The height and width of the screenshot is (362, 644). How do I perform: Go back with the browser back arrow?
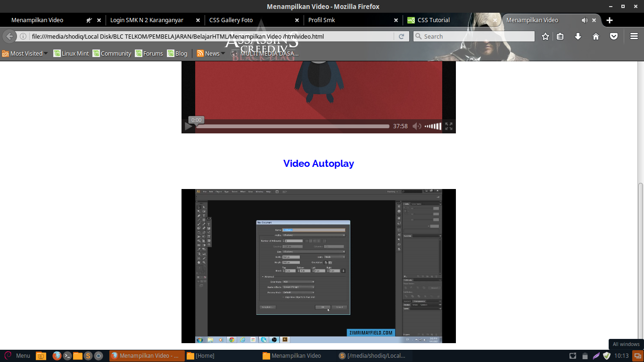click(x=9, y=36)
